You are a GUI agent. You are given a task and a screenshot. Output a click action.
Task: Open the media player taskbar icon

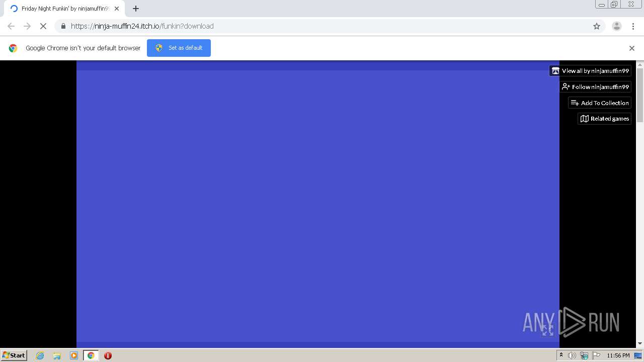click(x=74, y=355)
